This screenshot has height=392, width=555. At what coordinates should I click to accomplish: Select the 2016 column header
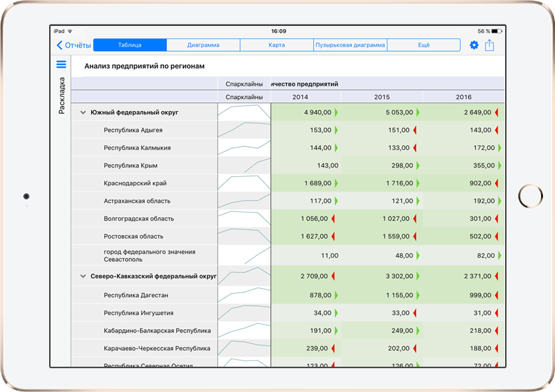tap(463, 97)
